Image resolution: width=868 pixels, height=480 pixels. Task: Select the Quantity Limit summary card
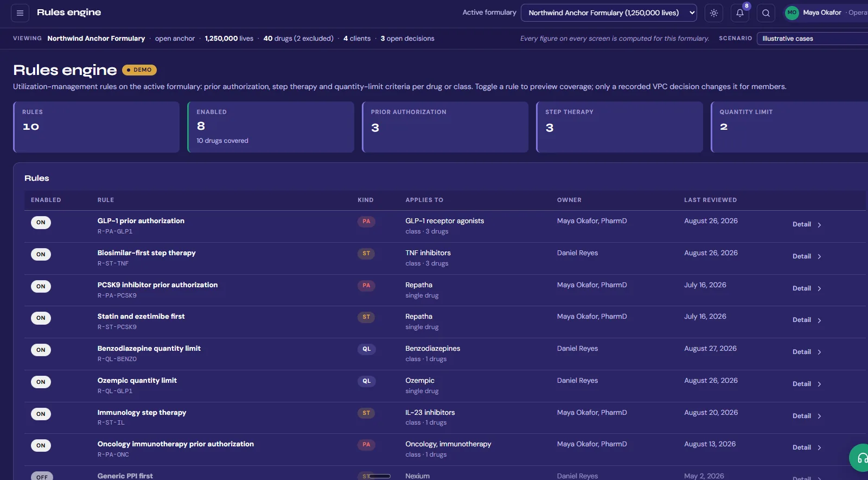789,127
